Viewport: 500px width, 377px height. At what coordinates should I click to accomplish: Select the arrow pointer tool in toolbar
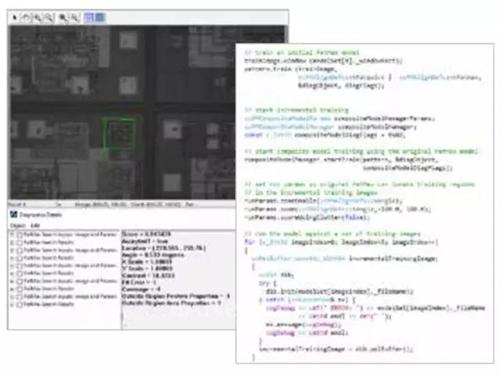14,17
